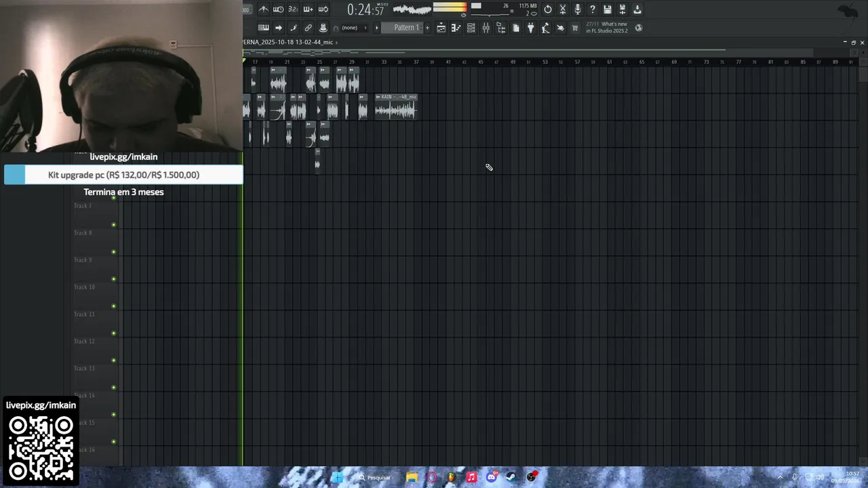
Task: Click the stamp tool icon
Action: 323,28
